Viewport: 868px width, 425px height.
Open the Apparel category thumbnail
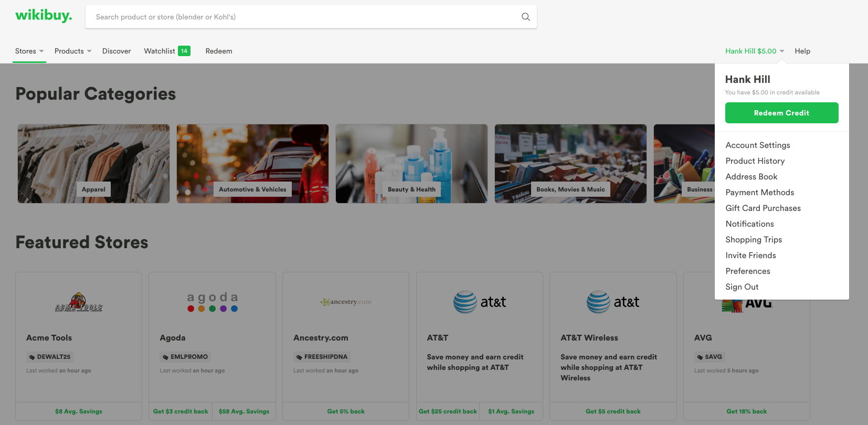[94, 164]
